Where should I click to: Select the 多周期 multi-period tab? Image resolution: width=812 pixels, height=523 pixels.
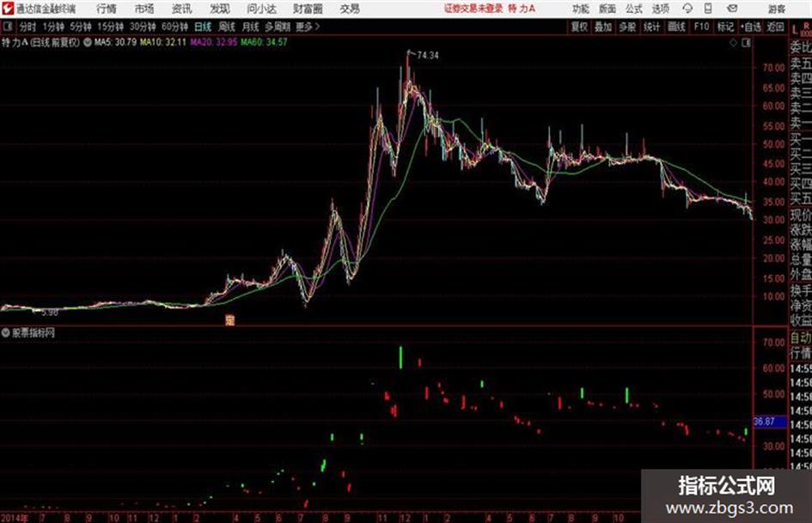point(278,27)
